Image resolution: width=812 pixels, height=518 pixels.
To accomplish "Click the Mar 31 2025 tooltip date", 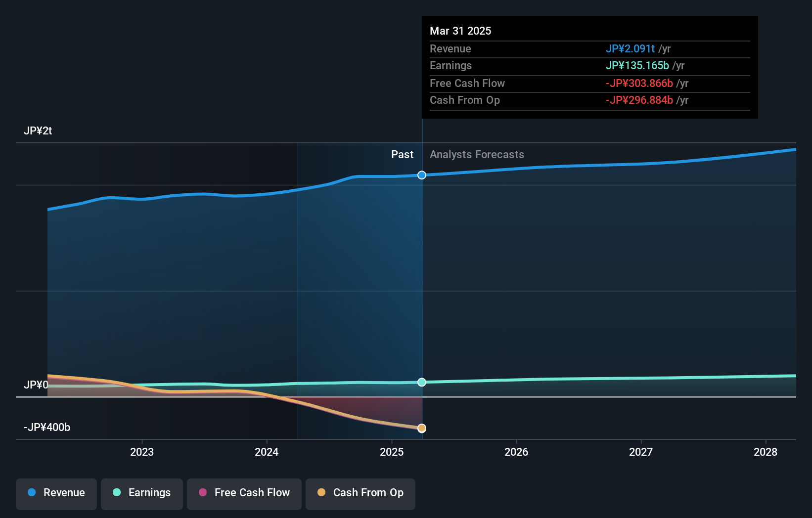I will (460, 31).
